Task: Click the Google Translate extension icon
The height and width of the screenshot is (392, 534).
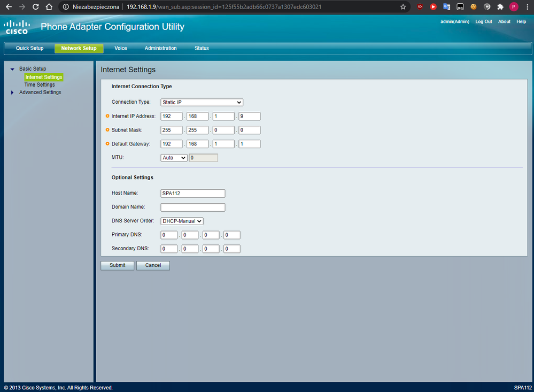Action: pos(446,7)
